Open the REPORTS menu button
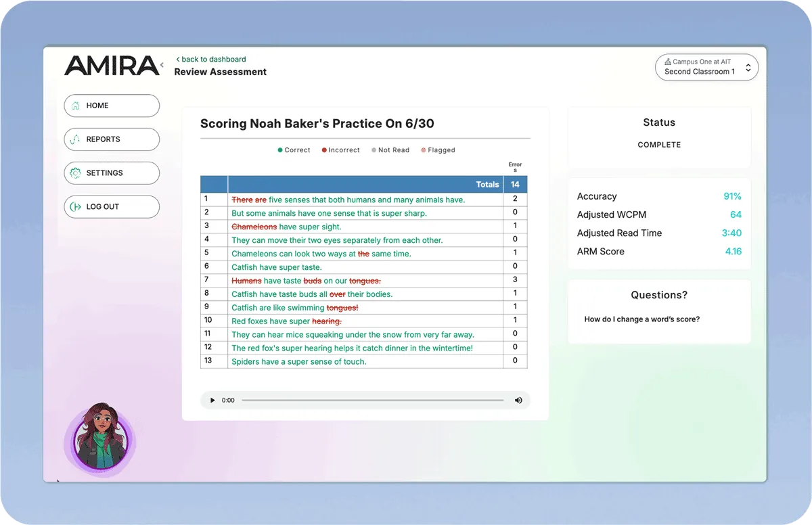The height and width of the screenshot is (525, 812). pyautogui.click(x=112, y=139)
